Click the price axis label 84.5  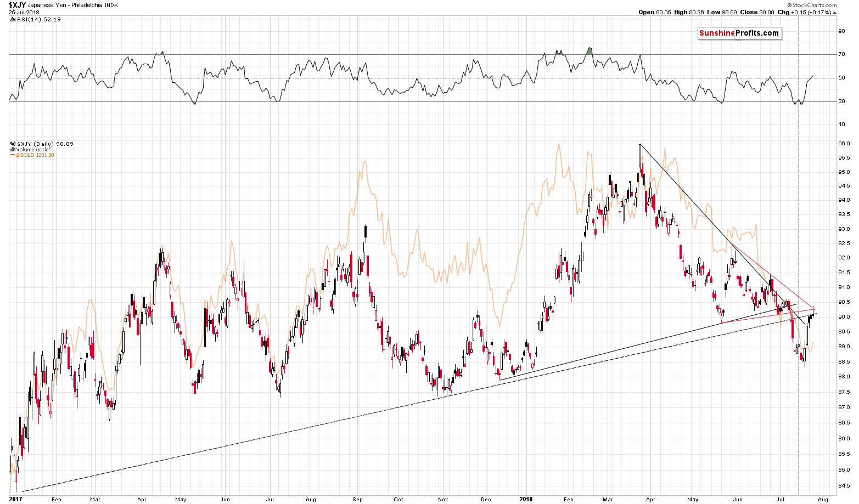coord(844,485)
